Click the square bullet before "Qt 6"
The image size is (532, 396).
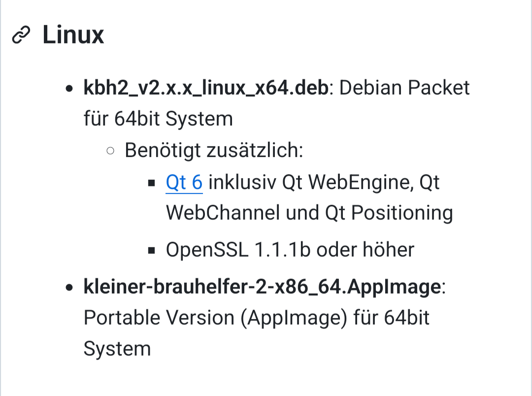tap(152, 183)
